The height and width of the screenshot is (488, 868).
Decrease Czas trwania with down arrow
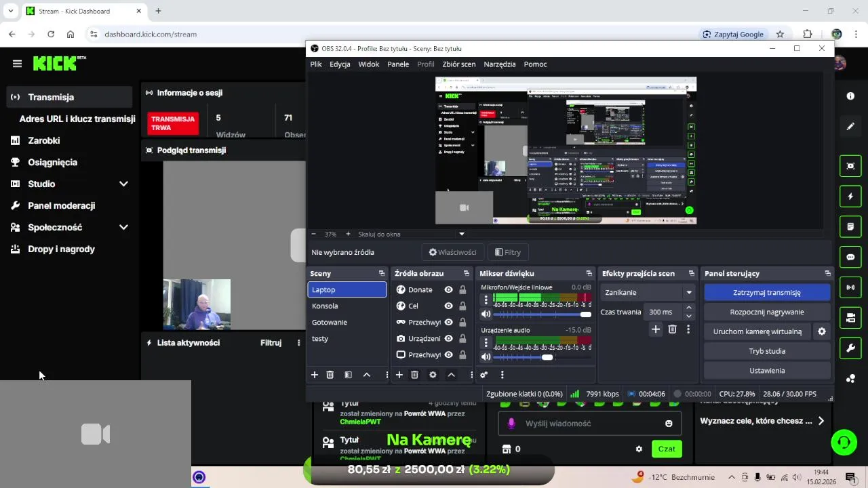click(689, 316)
